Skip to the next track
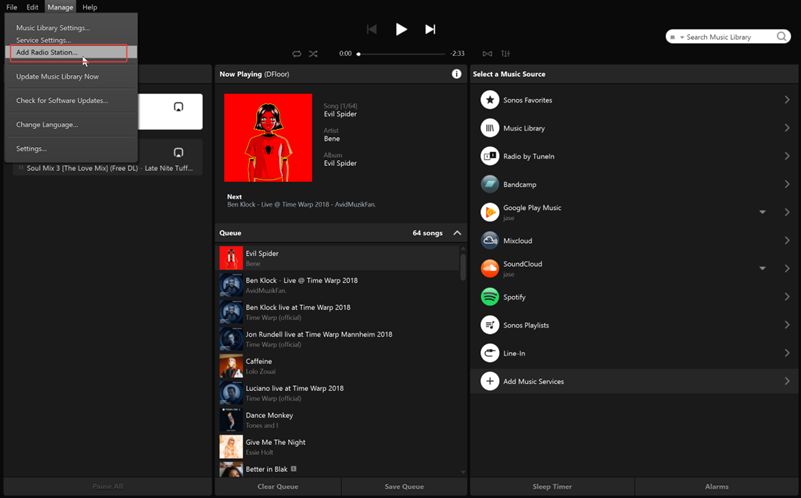This screenshot has width=801, height=498. pos(430,29)
